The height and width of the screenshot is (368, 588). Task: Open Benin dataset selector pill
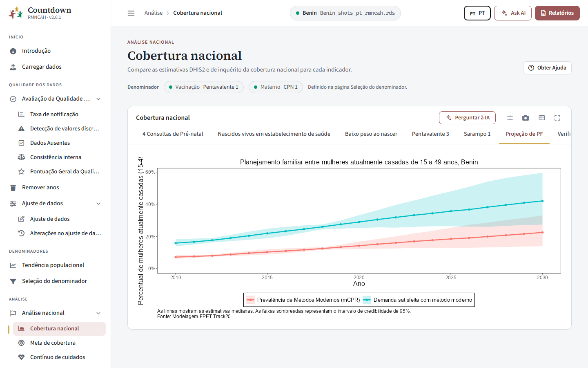pyautogui.click(x=345, y=13)
